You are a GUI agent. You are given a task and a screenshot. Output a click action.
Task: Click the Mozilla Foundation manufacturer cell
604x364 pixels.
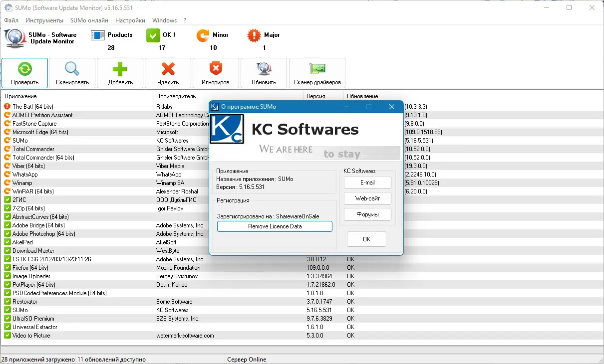(178, 268)
